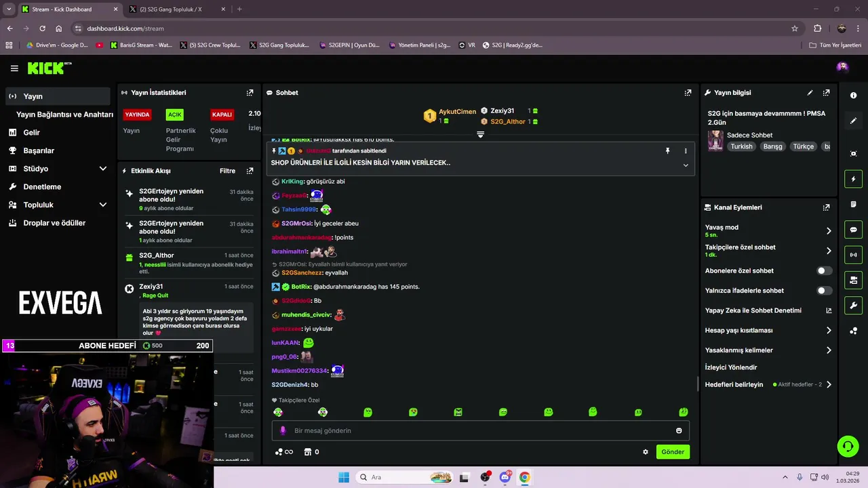Toggle the channel actions widget in right sidebar
This screenshot has height=488, width=868.
853,280
